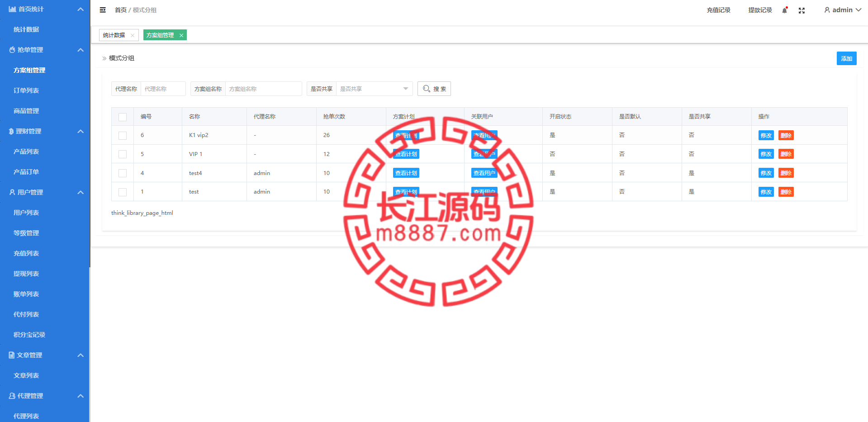Collapse the 文章管理 sidebar section

(81, 355)
